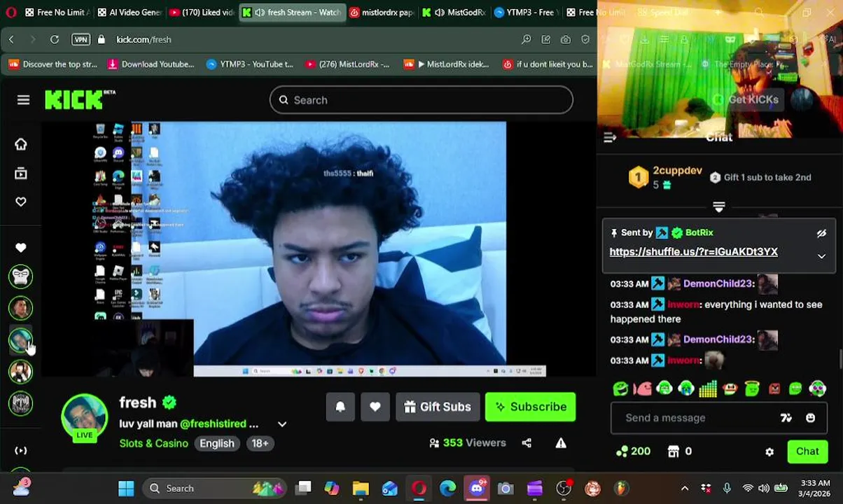Open Discord from taskbar
Screen dimensions: 843x504
pyautogui.click(x=477, y=489)
